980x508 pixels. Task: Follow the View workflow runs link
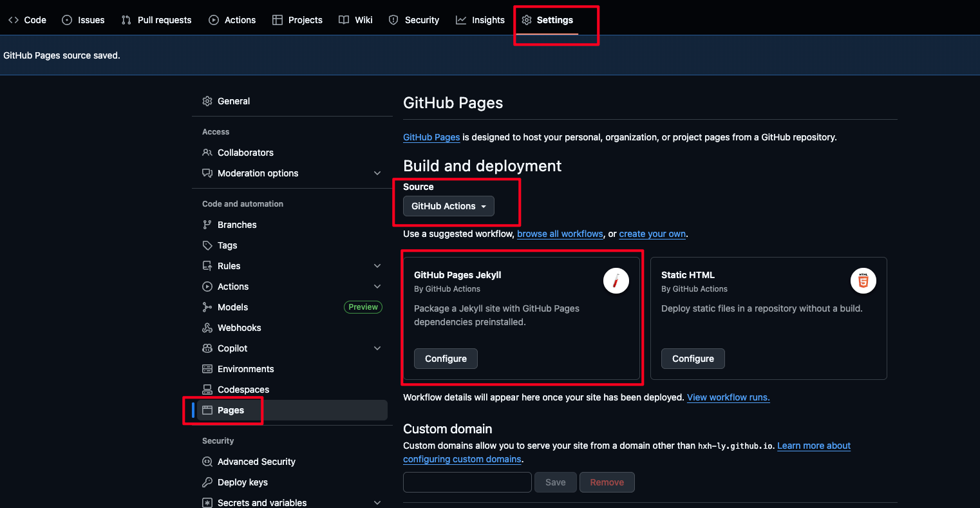point(728,397)
